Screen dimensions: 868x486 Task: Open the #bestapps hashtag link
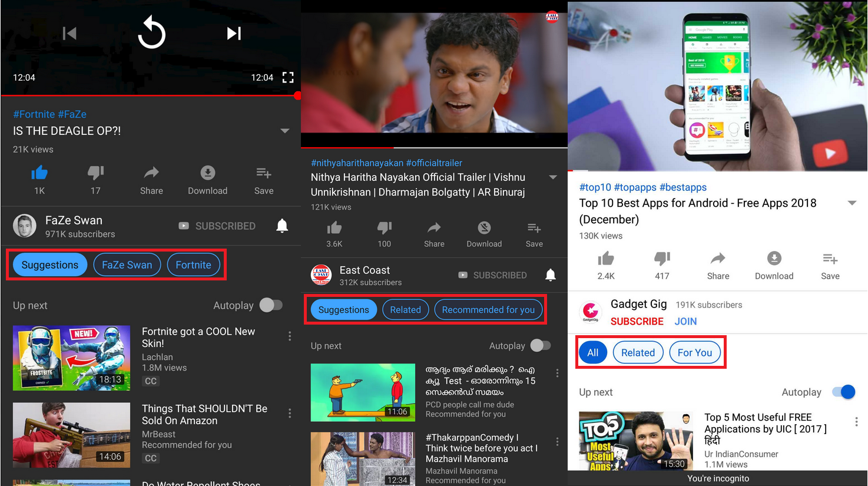[x=683, y=187]
